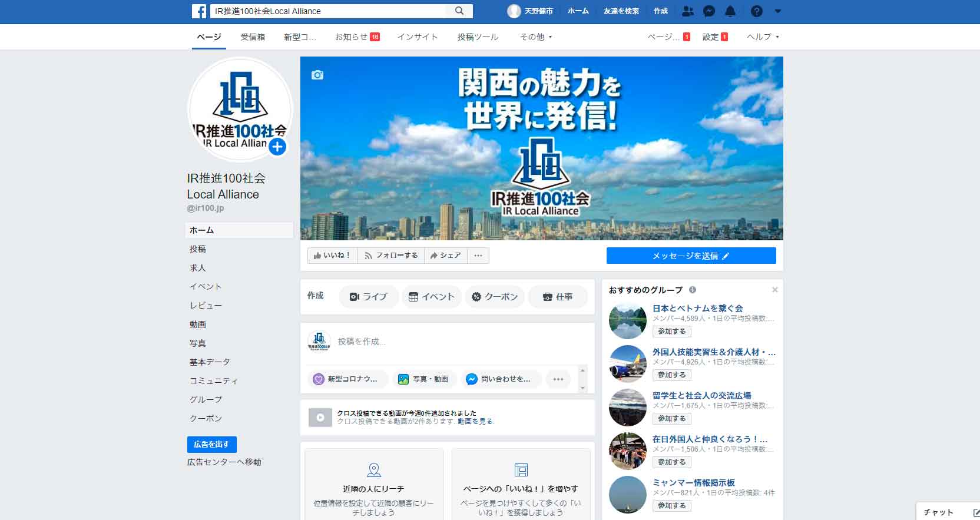This screenshot has height=520, width=980.
Task: Select the ライブ create option
Action: (369, 297)
